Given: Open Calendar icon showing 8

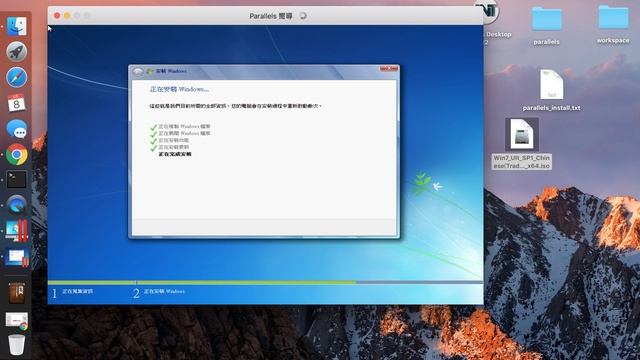Looking at the screenshot, I should (17, 103).
